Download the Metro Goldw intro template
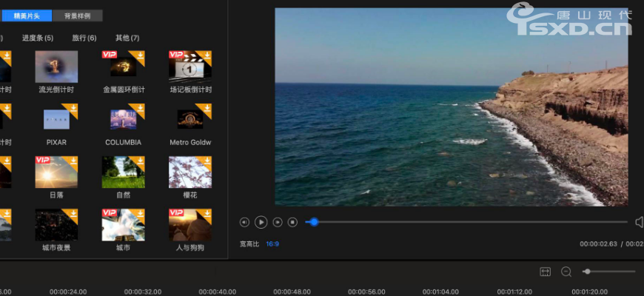The width and height of the screenshot is (644, 296). (x=207, y=108)
